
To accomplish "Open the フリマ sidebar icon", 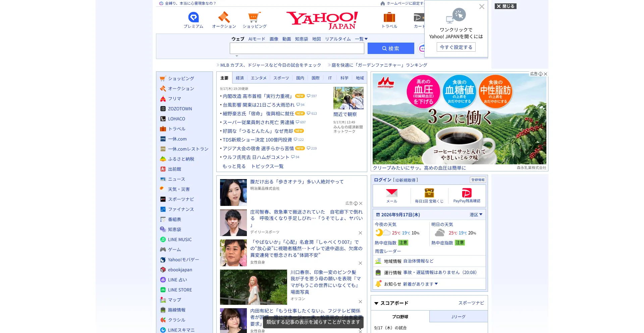I will [163, 99].
